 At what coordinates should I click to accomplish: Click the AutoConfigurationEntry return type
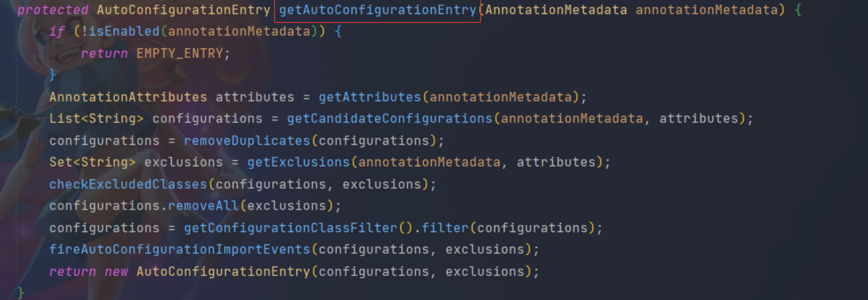tap(184, 10)
